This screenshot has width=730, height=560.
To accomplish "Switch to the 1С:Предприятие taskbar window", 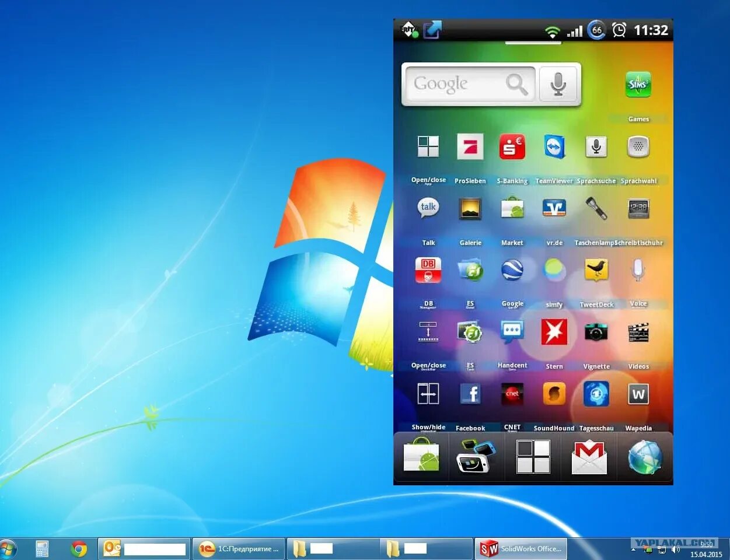I will pos(239,549).
